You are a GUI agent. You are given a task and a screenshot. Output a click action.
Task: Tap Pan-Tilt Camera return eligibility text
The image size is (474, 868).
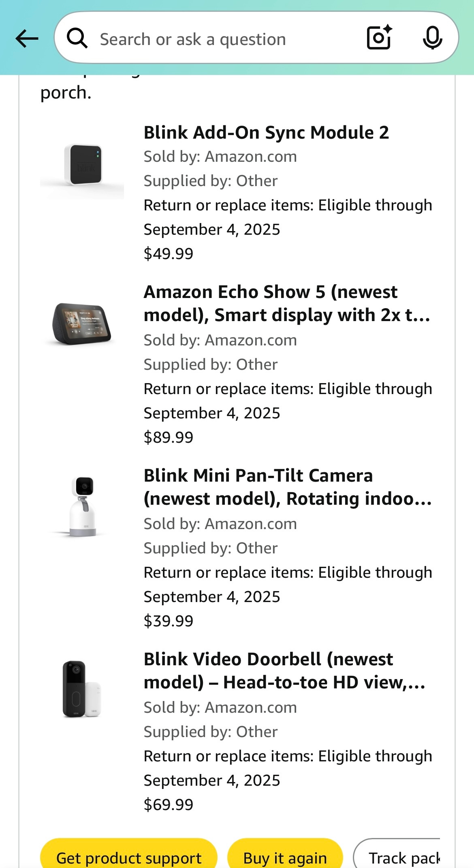coord(288,585)
